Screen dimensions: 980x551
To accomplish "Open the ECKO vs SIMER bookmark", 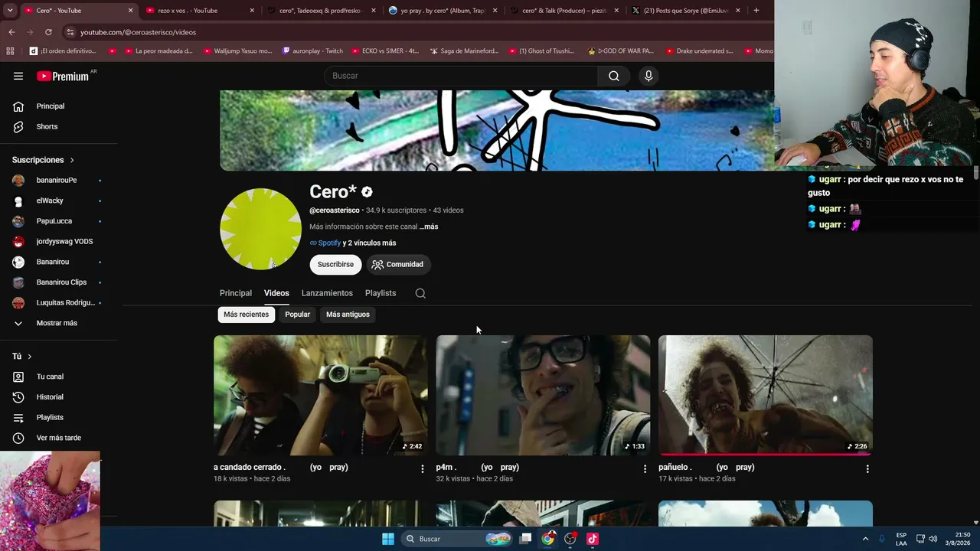I will (386, 51).
